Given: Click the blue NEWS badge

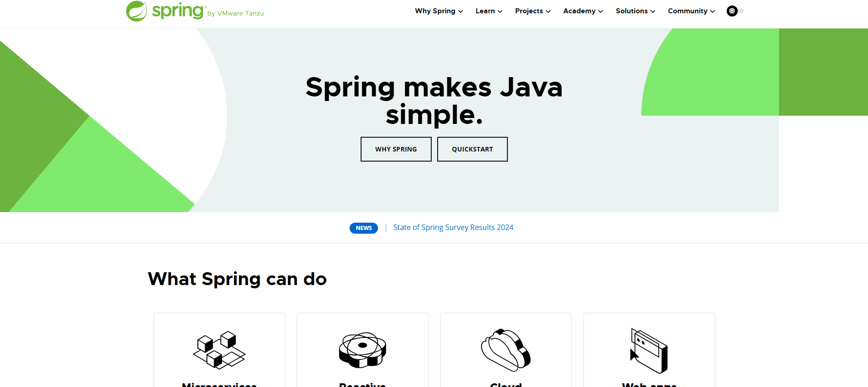Looking at the screenshot, I should pyautogui.click(x=364, y=228).
